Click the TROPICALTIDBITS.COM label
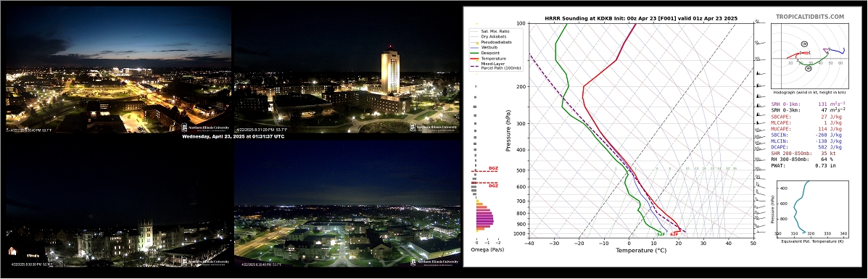This screenshot has width=868, height=279. pyautogui.click(x=811, y=17)
